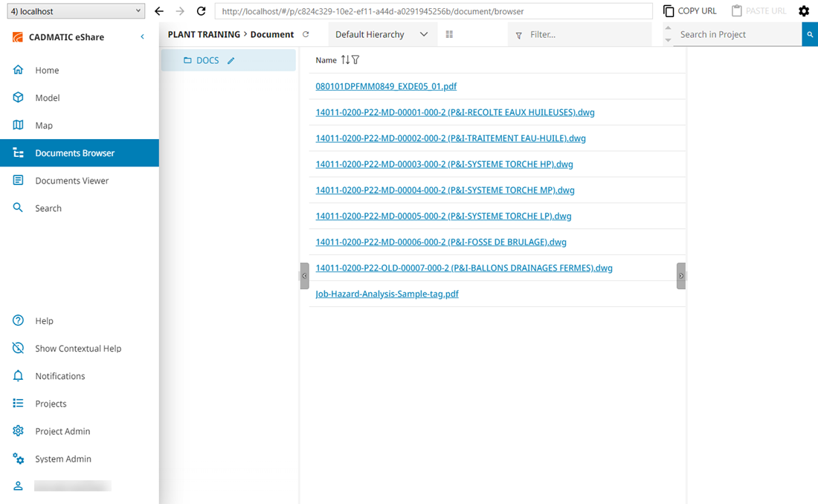
Task: Click the Map icon
Action: coord(19,125)
